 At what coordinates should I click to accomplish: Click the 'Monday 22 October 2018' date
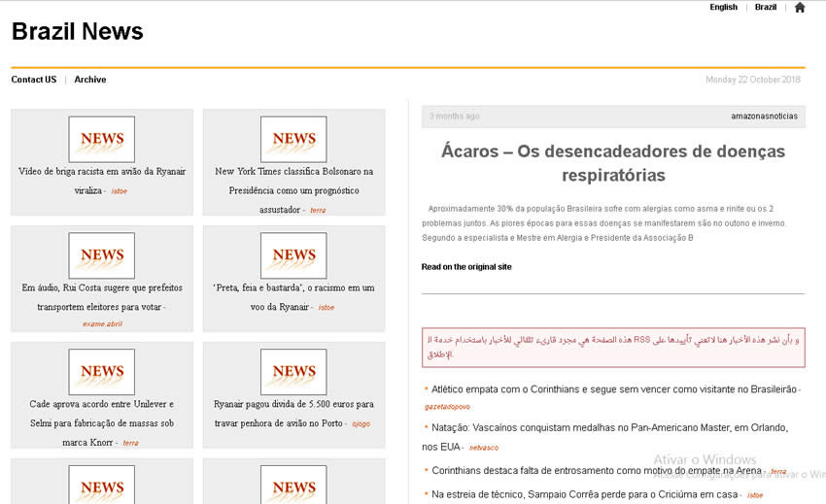pos(753,80)
